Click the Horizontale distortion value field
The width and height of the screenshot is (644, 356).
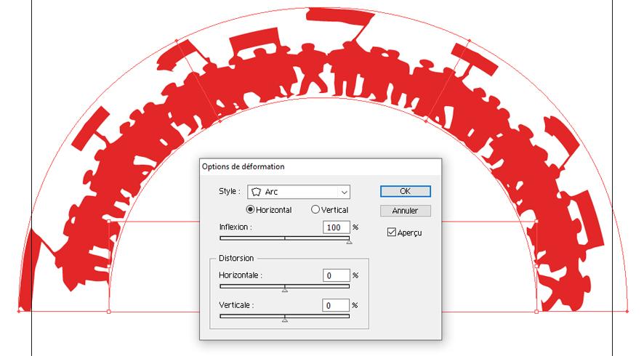(337, 275)
